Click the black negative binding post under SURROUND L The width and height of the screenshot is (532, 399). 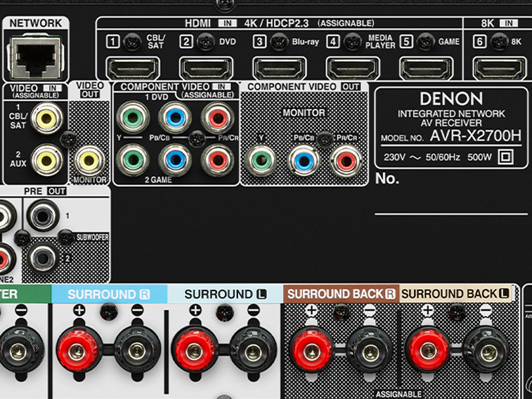253,352
